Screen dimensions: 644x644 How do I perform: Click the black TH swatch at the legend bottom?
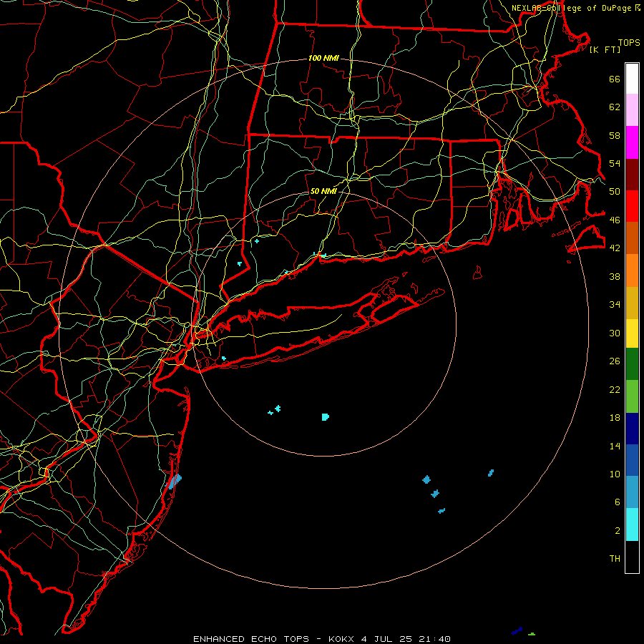point(632,557)
